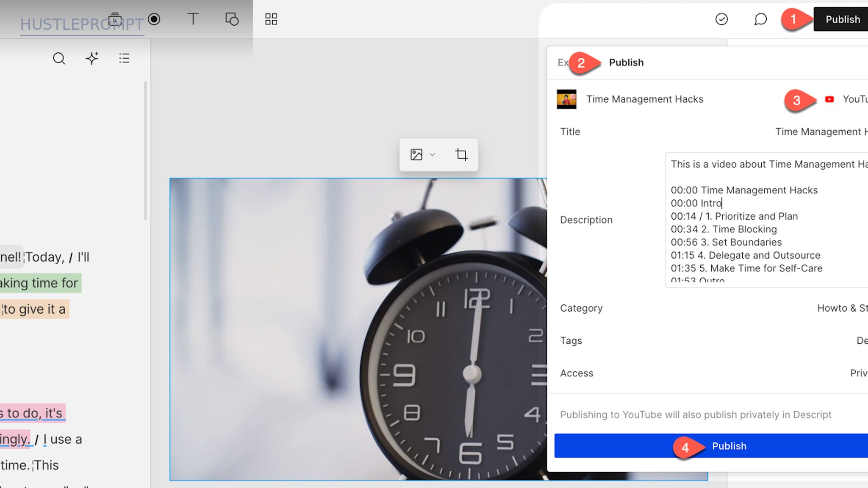Click '01:15 4. Delegate and Outsource' line

(x=745, y=255)
